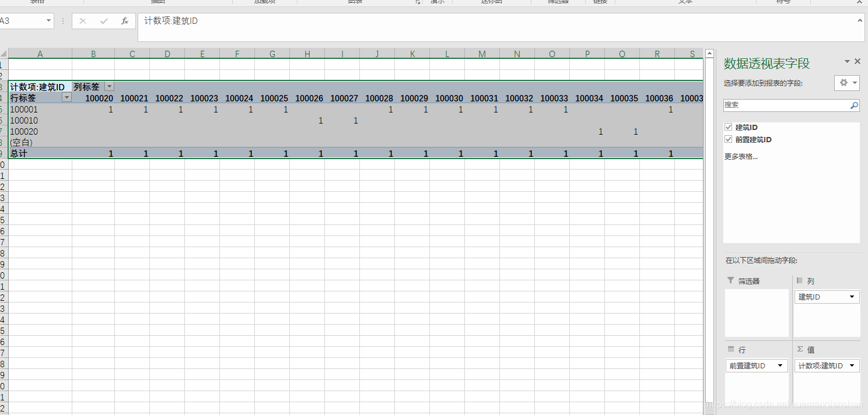
Task: Select column A header
Action: tap(40, 54)
